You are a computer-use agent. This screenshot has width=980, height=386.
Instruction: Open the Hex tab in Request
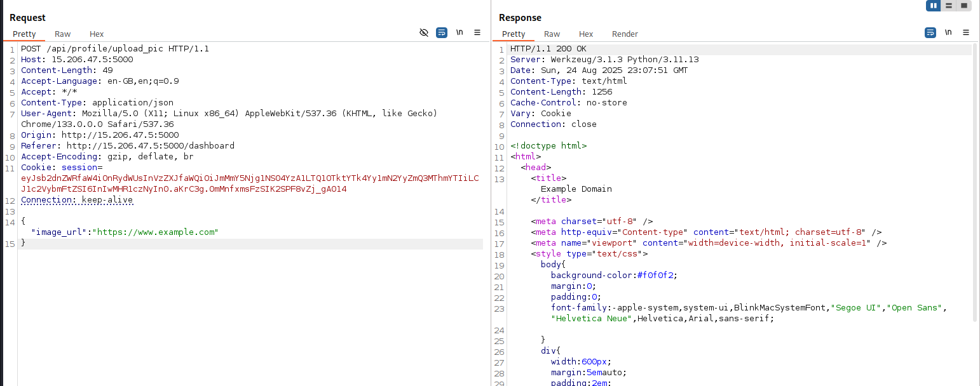point(97,34)
